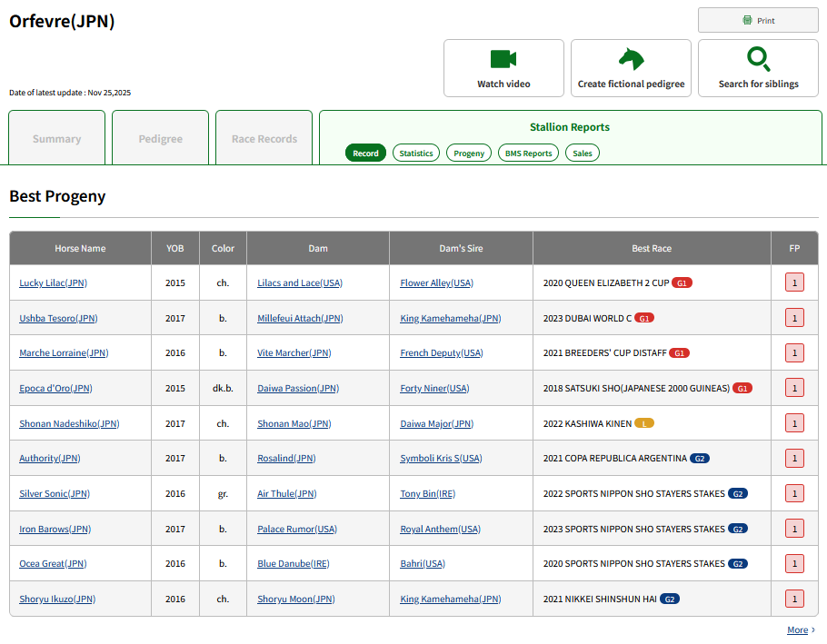Image resolution: width=827 pixels, height=644 pixels.
Task: Open dam Millefeui Attach(JPN)
Action: click(300, 318)
